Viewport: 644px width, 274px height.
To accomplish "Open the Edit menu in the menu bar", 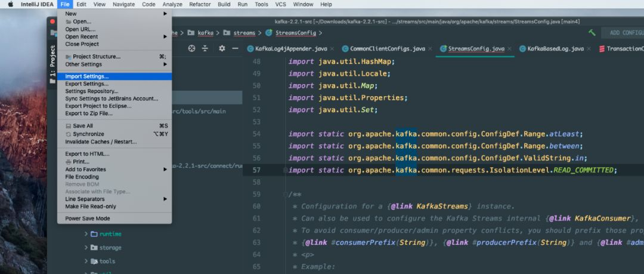I will click(x=81, y=4).
